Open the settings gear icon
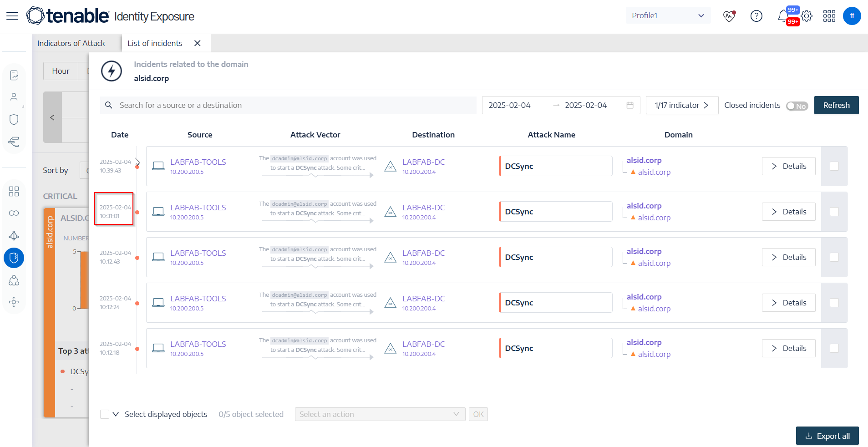The height and width of the screenshot is (447, 868). pyautogui.click(x=807, y=16)
